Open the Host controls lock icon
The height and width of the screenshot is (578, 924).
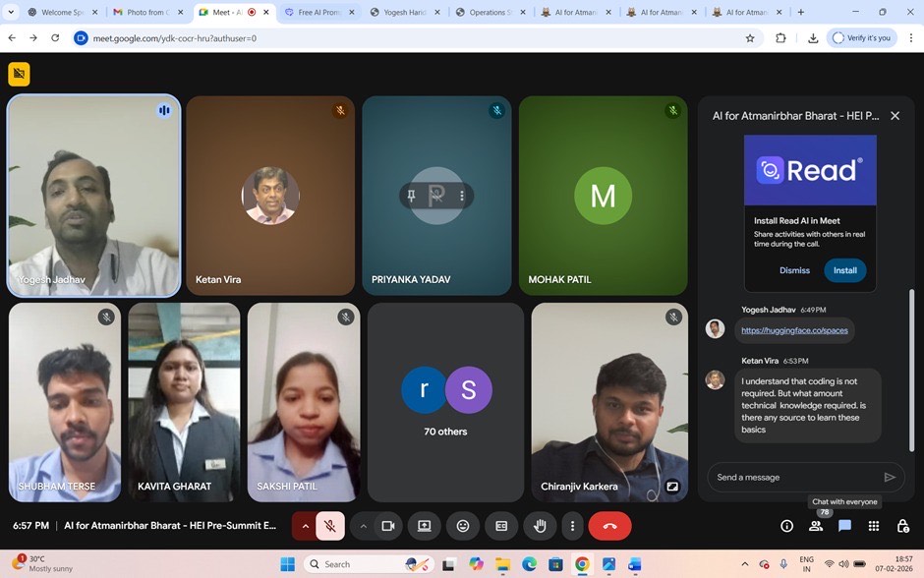point(902,526)
